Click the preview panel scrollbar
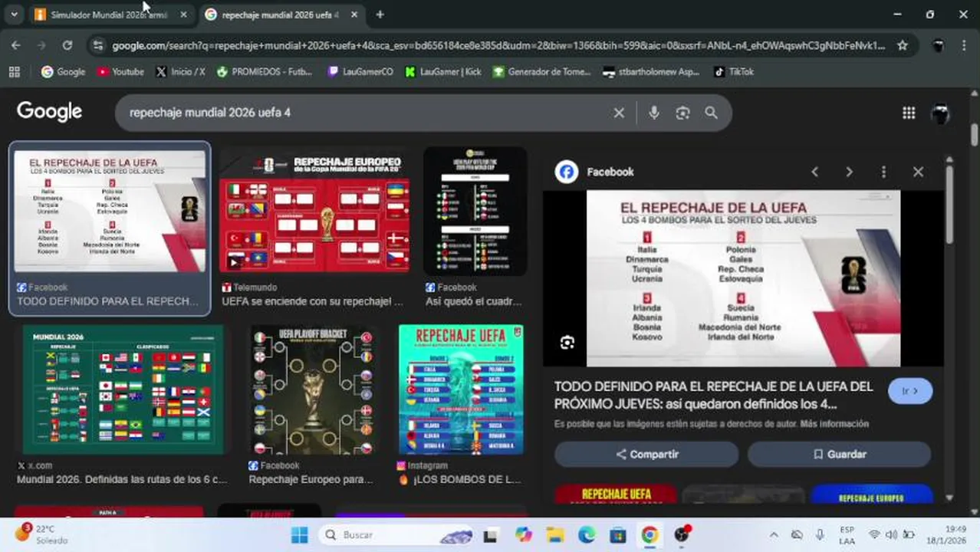 pyautogui.click(x=949, y=205)
